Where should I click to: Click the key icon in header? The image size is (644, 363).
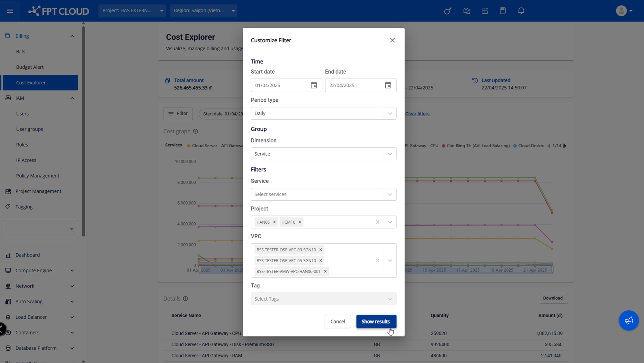(448, 11)
